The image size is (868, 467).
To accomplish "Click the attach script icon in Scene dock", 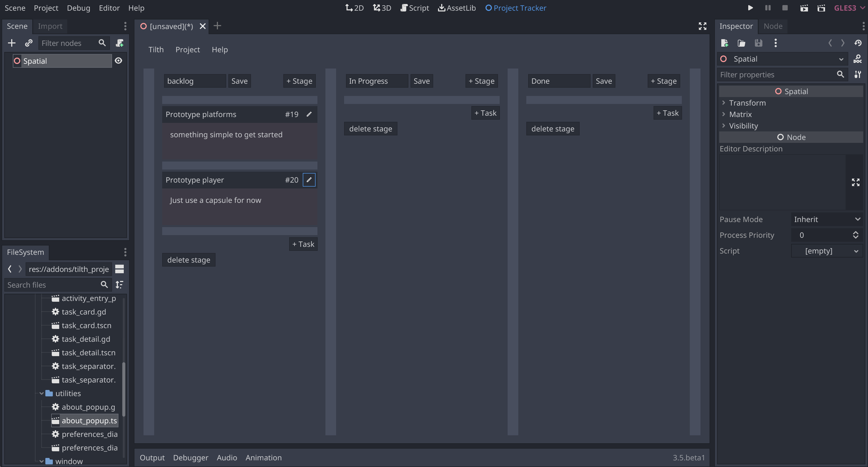I will (120, 43).
